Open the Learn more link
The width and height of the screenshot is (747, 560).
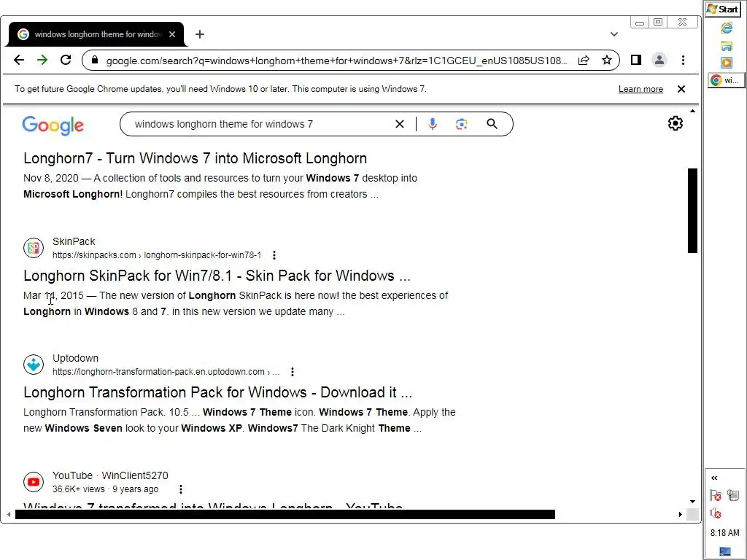coord(640,89)
